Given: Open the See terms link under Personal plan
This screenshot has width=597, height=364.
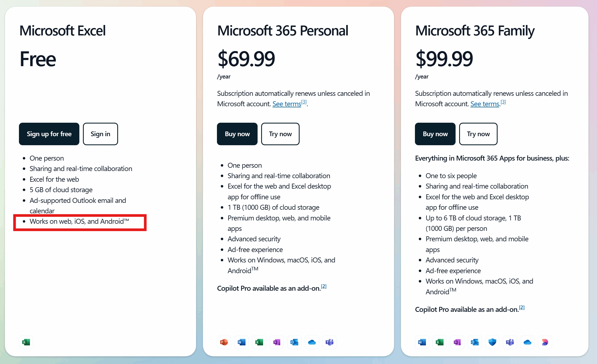Looking at the screenshot, I should (x=287, y=104).
